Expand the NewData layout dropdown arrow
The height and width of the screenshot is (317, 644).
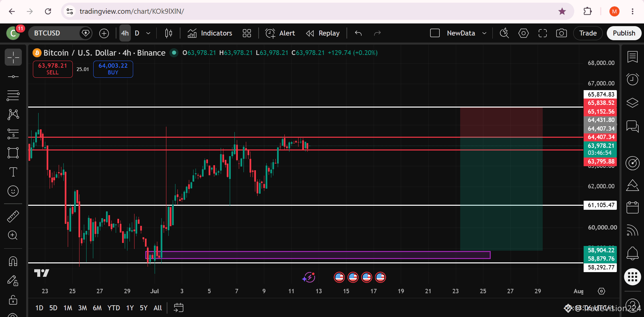pyautogui.click(x=484, y=33)
